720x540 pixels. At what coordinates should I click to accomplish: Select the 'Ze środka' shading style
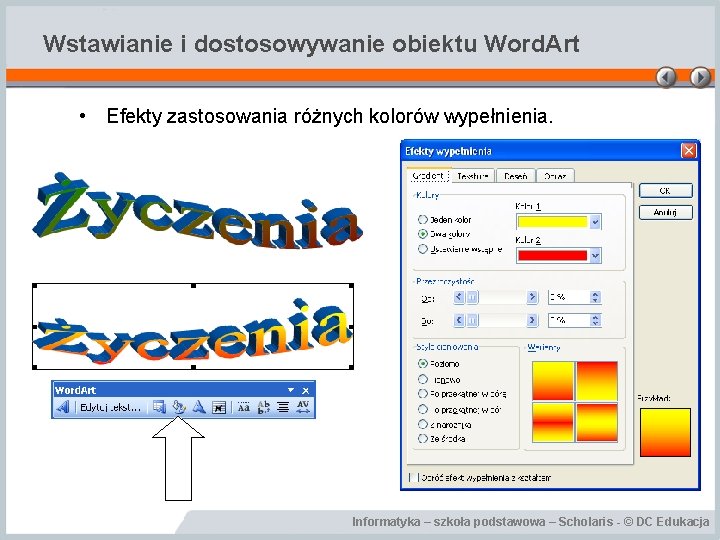[422, 439]
